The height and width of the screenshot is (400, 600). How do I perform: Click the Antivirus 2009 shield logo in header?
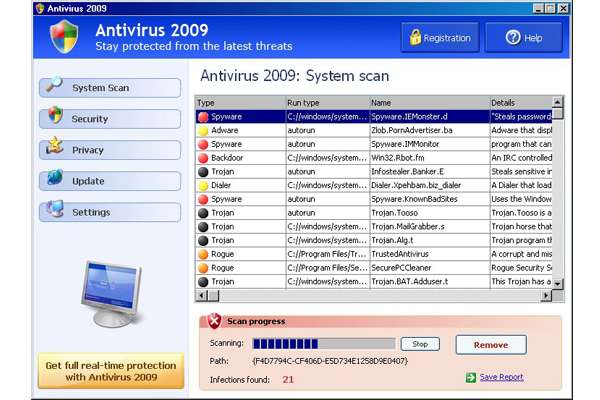[64, 36]
